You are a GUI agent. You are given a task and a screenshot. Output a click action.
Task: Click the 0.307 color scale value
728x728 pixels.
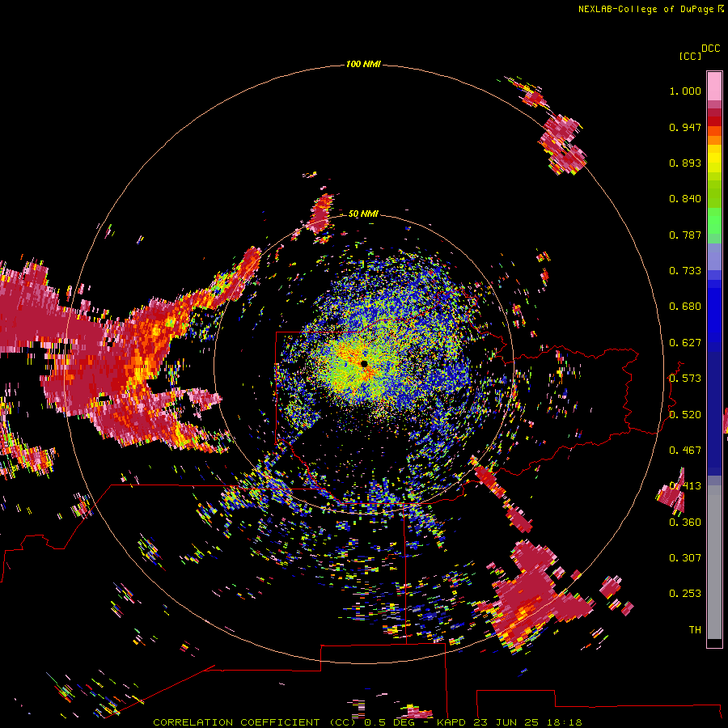point(685,558)
